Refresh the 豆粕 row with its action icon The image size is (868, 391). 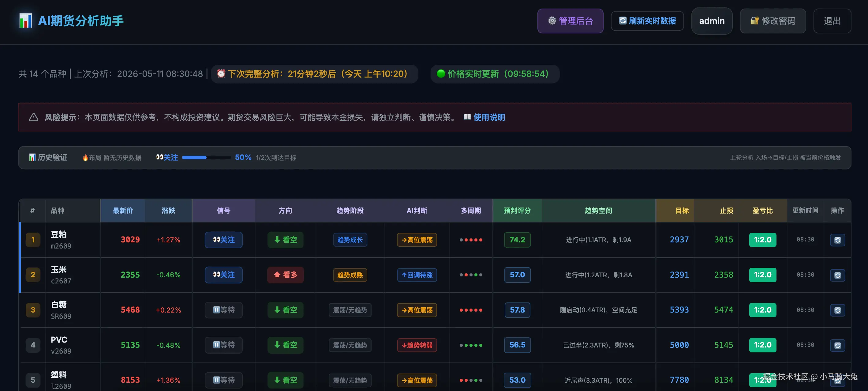pos(837,240)
